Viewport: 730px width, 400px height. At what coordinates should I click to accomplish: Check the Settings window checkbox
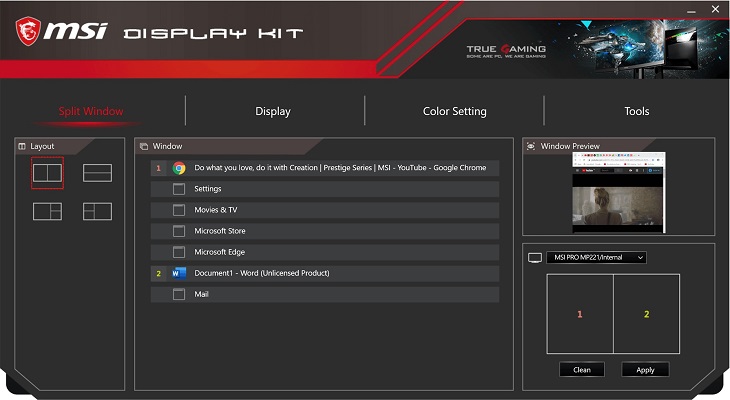[179, 189]
